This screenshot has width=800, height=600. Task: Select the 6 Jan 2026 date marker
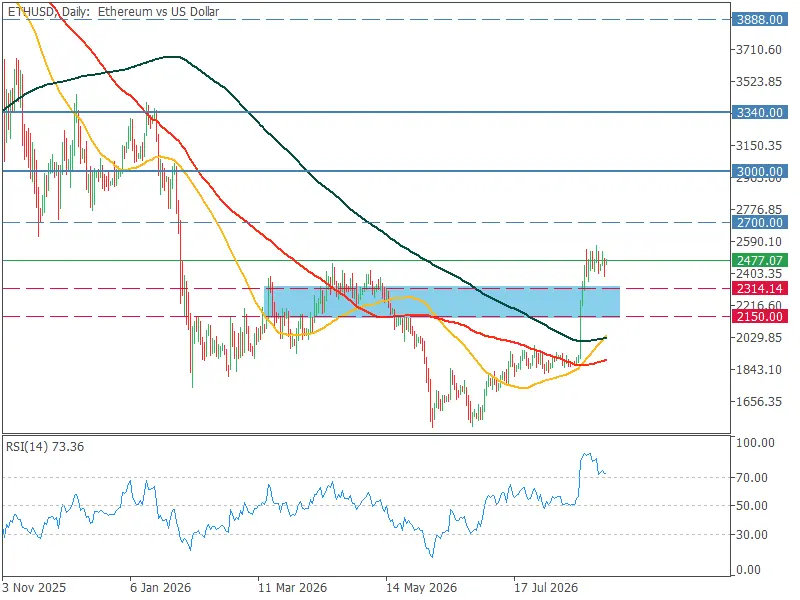click(160, 588)
